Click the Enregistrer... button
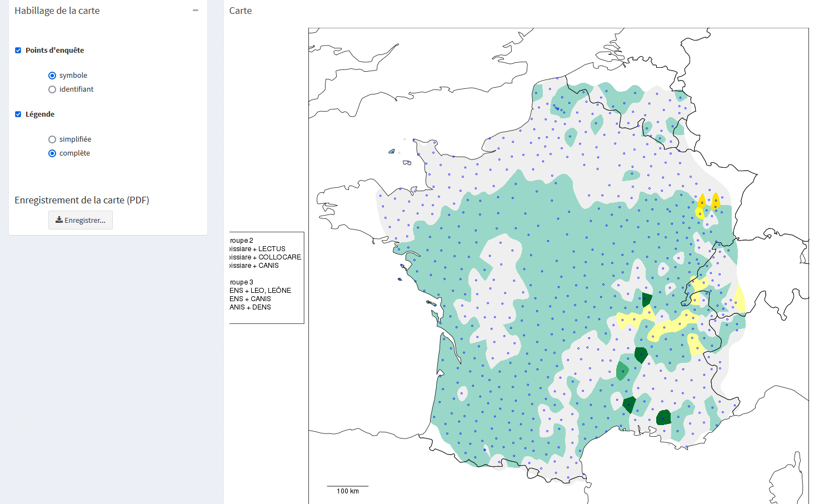 (81, 220)
